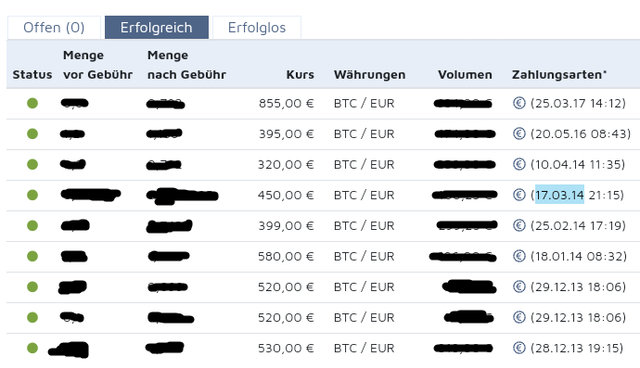Click euro icon for the 10.04.14 trade
The image size is (640, 368).
tap(519, 164)
